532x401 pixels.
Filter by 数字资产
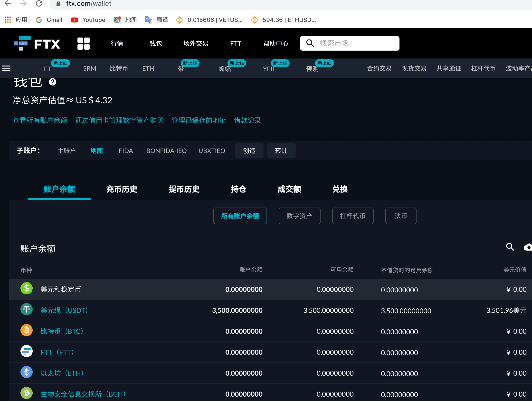(300, 216)
